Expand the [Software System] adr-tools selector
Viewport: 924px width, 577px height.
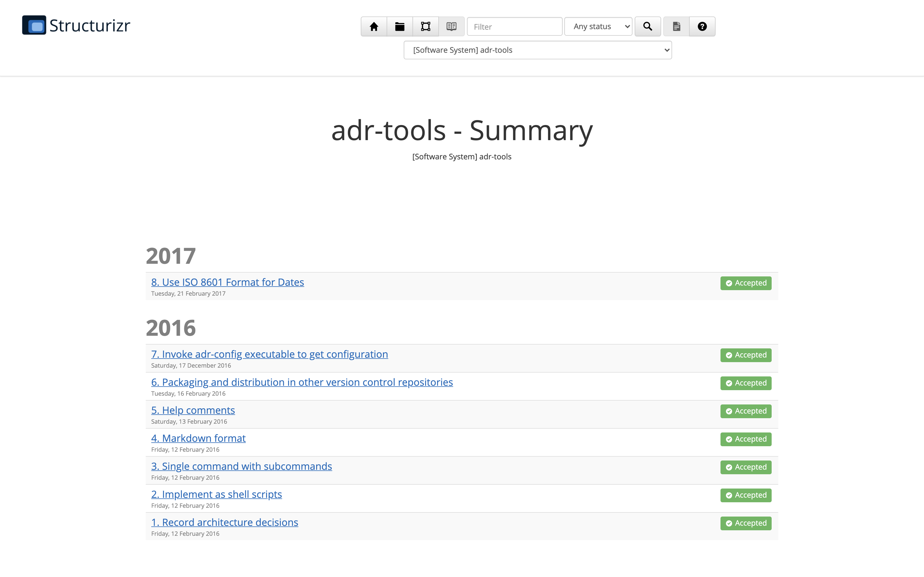point(537,50)
